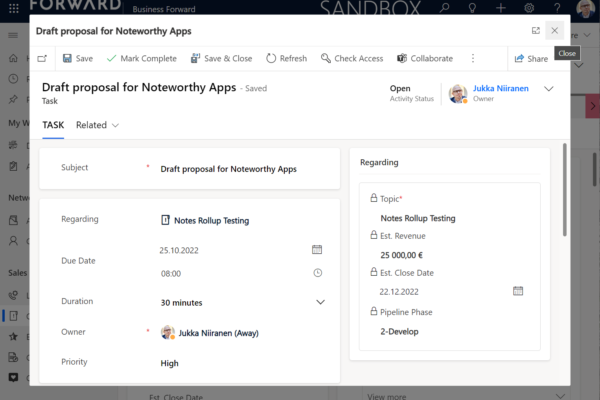This screenshot has height=400, width=600.
Task: Click the Share button
Action: 531,59
